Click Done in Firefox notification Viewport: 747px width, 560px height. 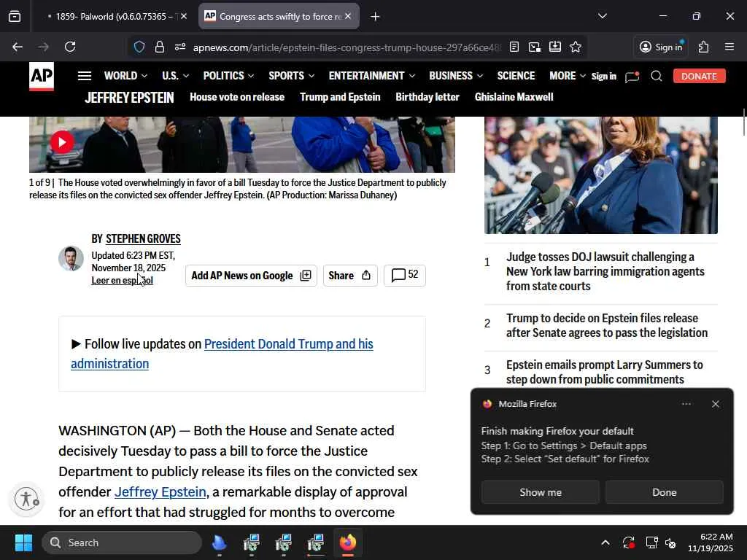[x=664, y=492]
